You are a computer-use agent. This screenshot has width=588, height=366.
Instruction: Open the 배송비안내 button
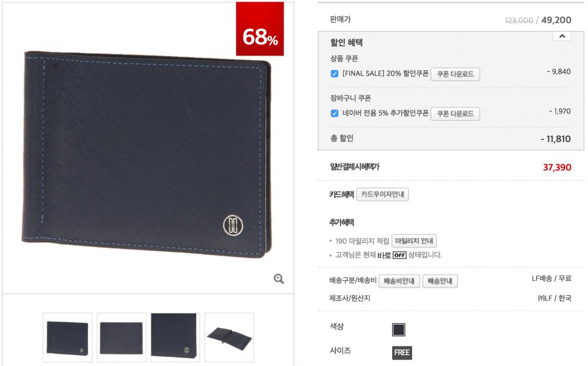[x=399, y=281]
